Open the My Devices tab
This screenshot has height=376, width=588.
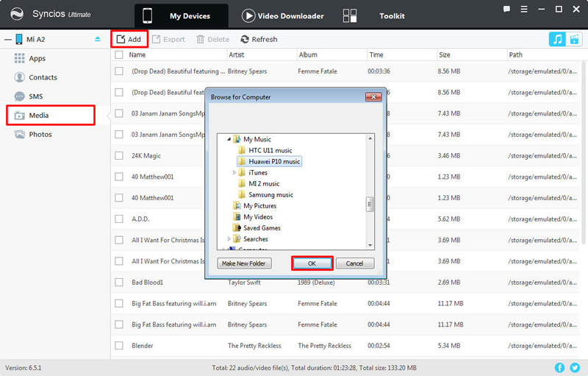coord(182,15)
